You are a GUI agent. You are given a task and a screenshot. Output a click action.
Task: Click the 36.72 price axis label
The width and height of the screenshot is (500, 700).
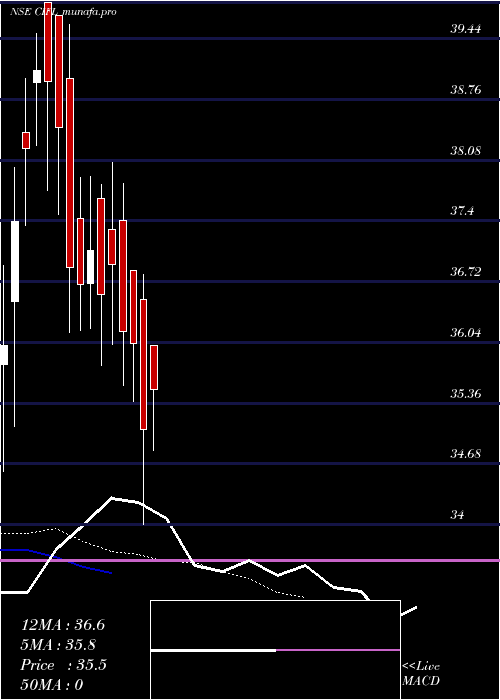(x=466, y=271)
